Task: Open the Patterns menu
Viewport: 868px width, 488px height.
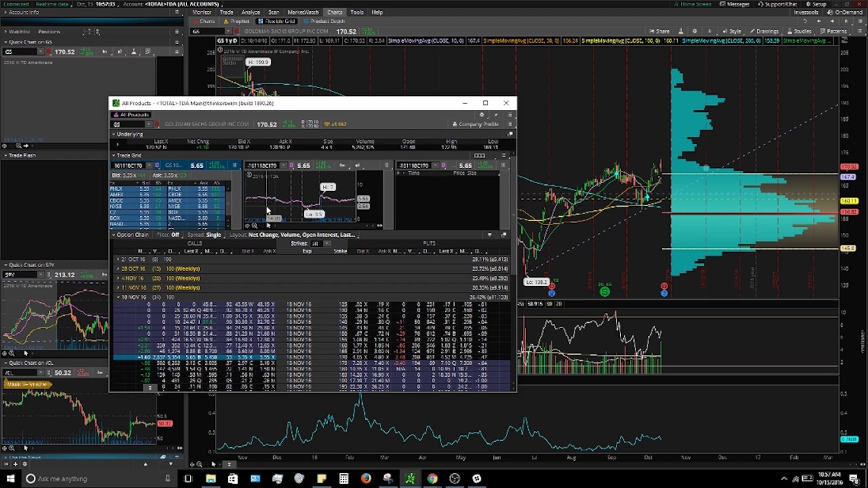Action: 833,31
